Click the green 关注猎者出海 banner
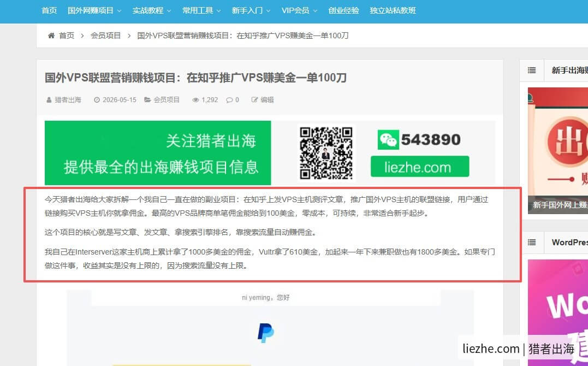Screen dimensions: 588x366 tap(157, 153)
